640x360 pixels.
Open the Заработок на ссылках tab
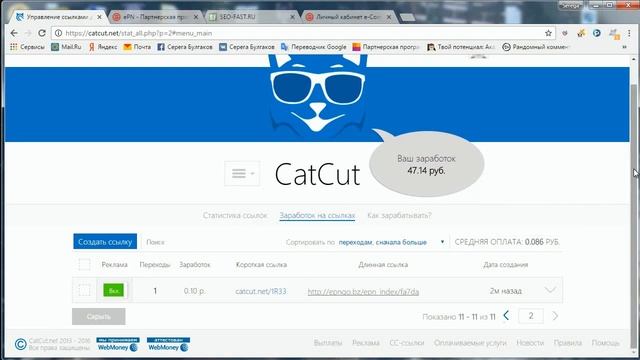(317, 215)
